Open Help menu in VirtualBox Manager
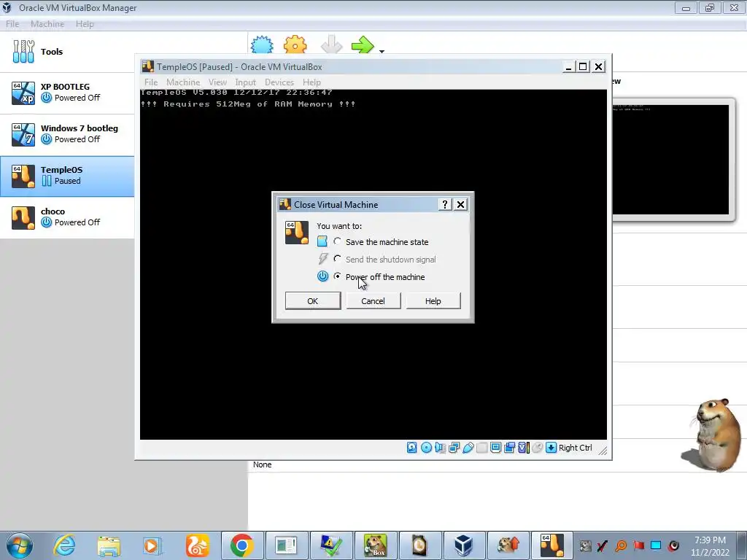This screenshot has width=747, height=560. [x=85, y=24]
